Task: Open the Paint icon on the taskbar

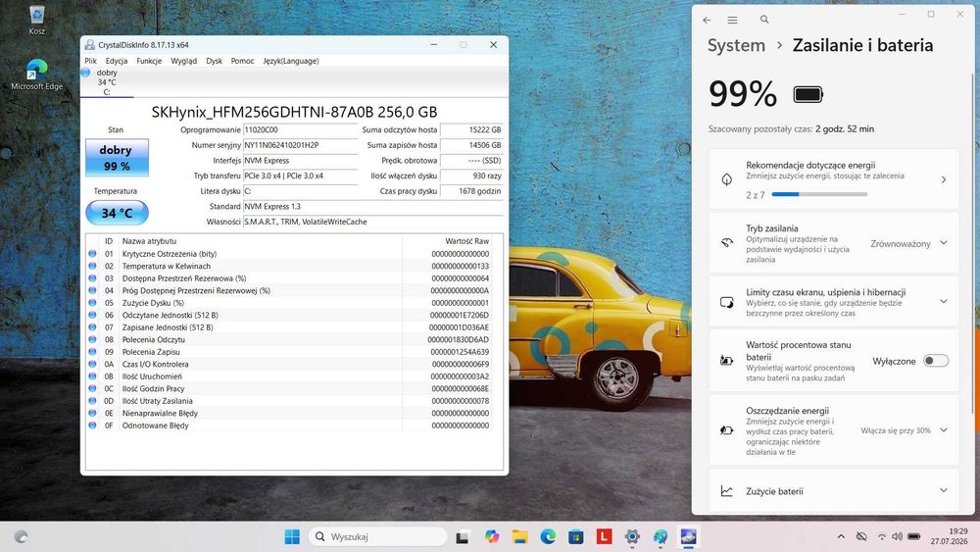Action: (x=660, y=536)
